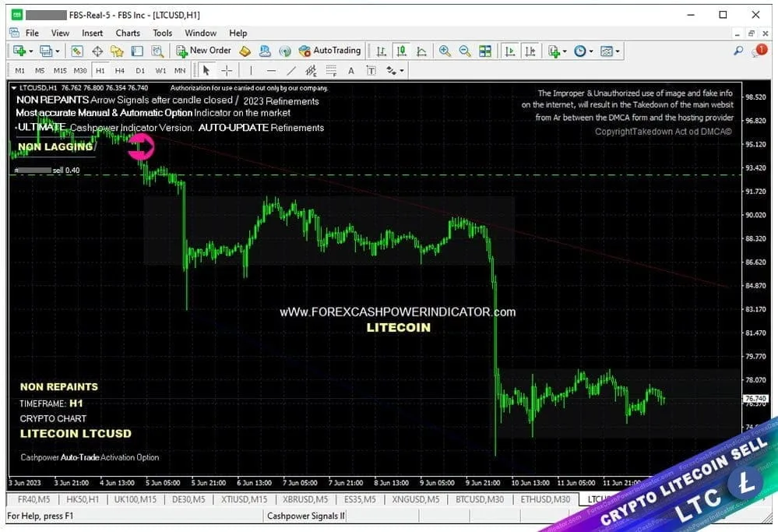Viewport: 778px width, 532px height.
Task: Open the Market Watch window
Action: [77, 51]
